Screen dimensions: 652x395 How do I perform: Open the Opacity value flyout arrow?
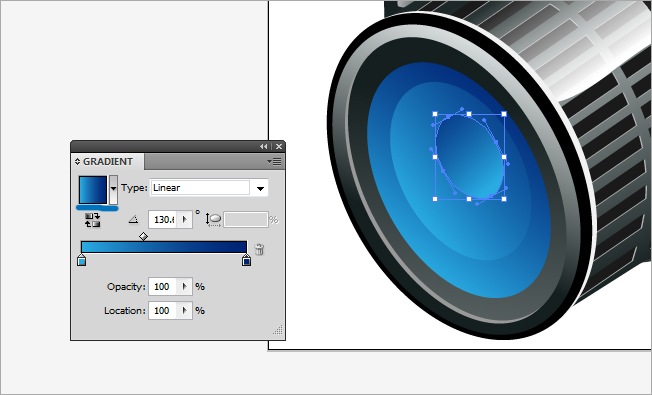[x=185, y=287]
